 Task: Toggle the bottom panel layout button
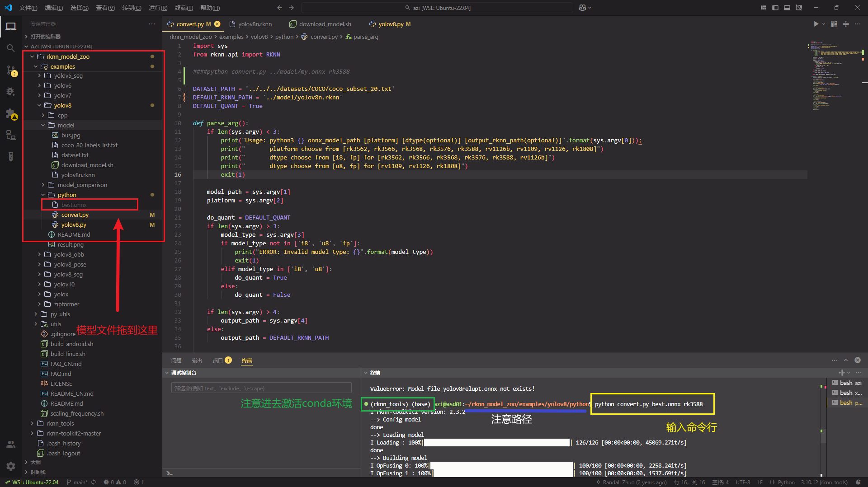[787, 8]
